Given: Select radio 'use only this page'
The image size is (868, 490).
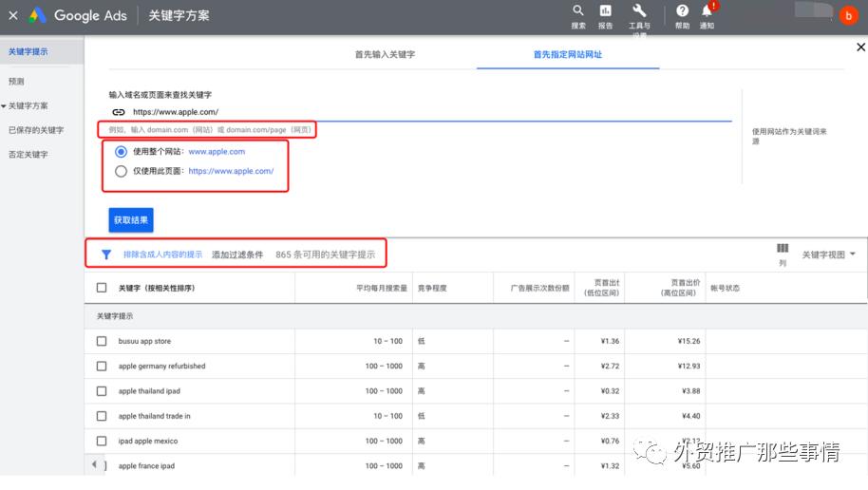Looking at the screenshot, I should 121,171.
